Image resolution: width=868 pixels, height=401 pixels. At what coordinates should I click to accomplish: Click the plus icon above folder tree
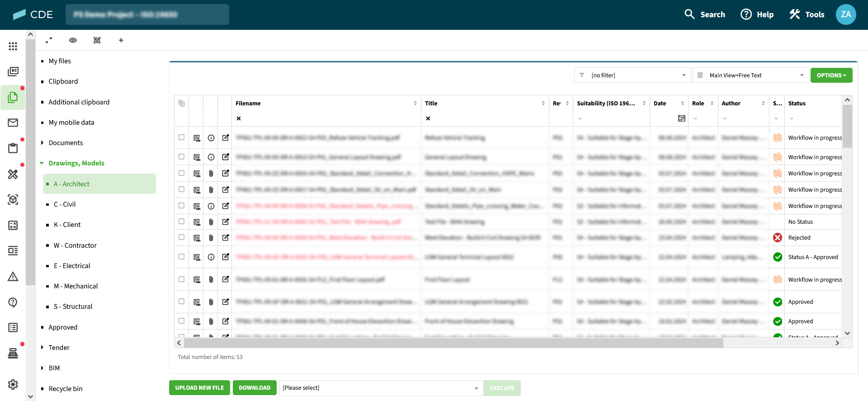[121, 40]
